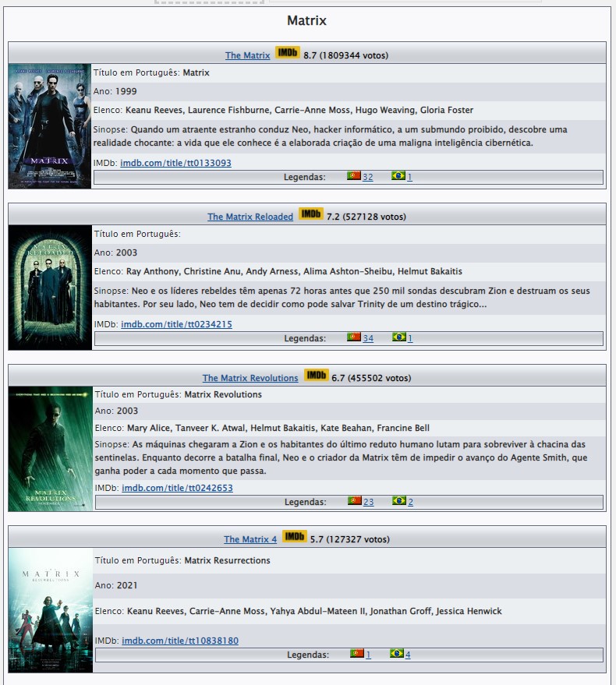Click The Matrix 1999 poster thumbnail
Screen dimensions: 616x685
[x=49, y=126]
